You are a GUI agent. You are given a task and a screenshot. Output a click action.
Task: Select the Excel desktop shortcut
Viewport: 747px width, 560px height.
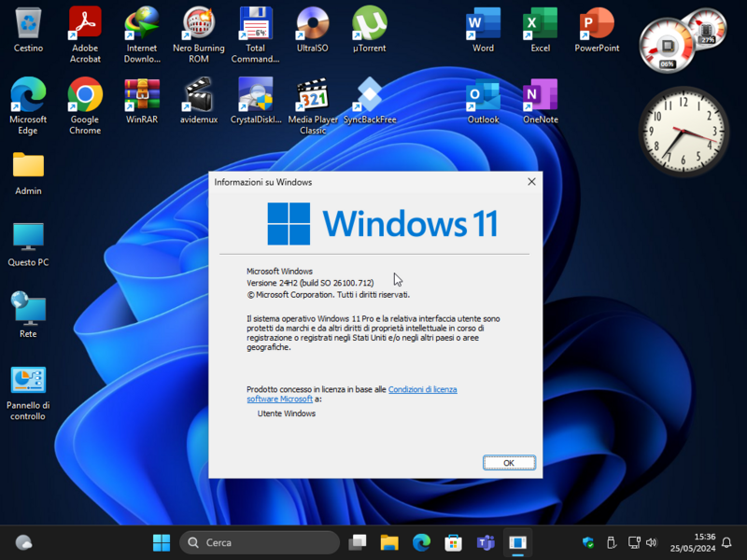541,29
